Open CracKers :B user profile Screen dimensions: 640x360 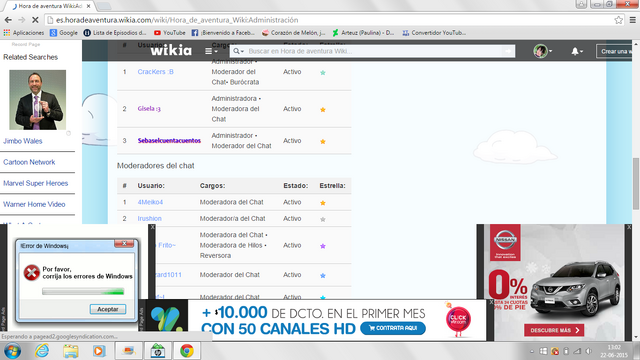(156, 72)
